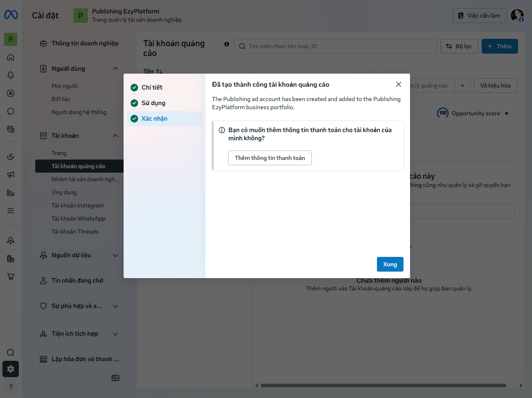Expand the Tiện ích tích hợp section
This screenshot has width=532, height=398.
(x=115, y=334)
